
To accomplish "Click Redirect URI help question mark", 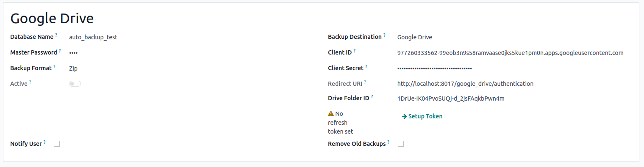I will (x=365, y=82).
